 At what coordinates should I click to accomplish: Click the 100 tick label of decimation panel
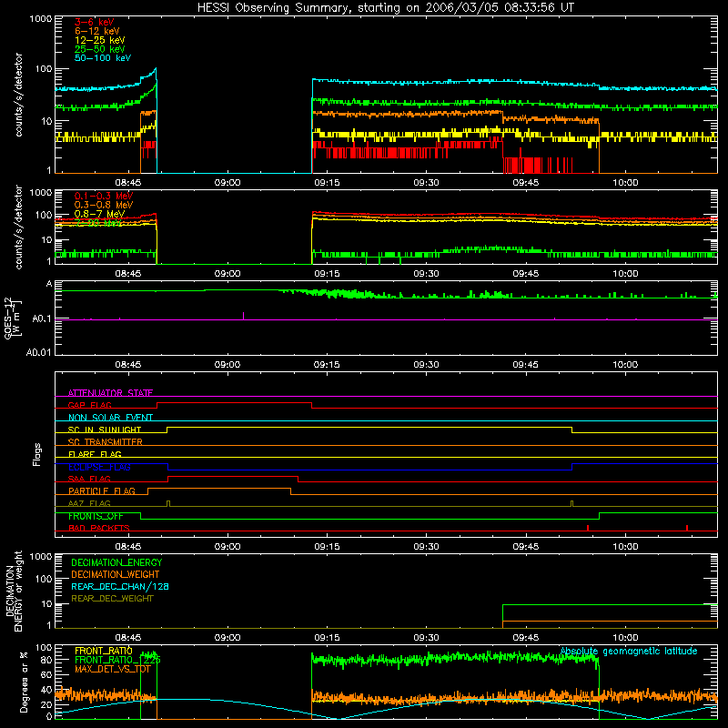(44, 579)
